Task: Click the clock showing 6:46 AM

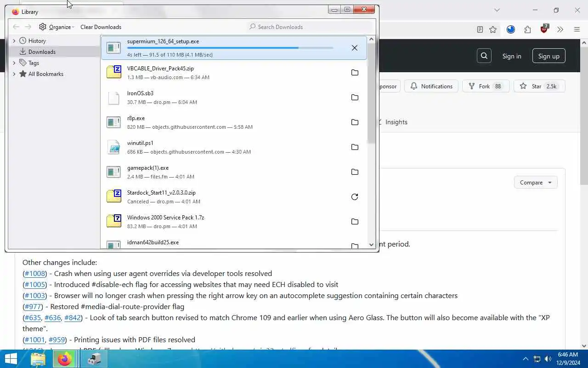Action: click(568, 355)
